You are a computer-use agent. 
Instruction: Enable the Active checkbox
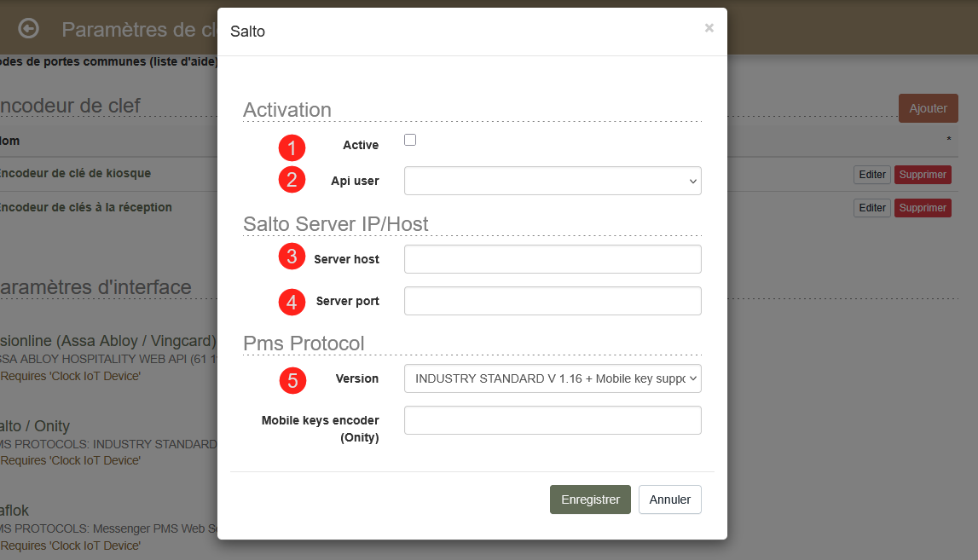pyautogui.click(x=410, y=140)
